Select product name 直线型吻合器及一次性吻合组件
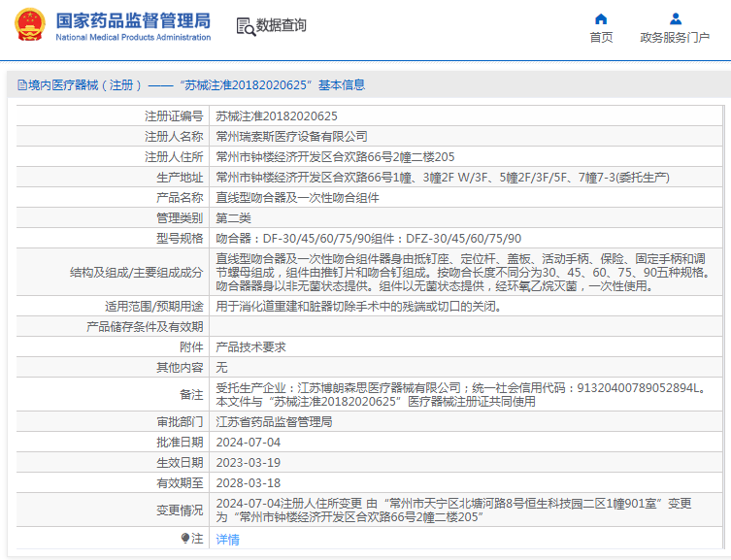The height and width of the screenshot is (560, 731). point(297,198)
